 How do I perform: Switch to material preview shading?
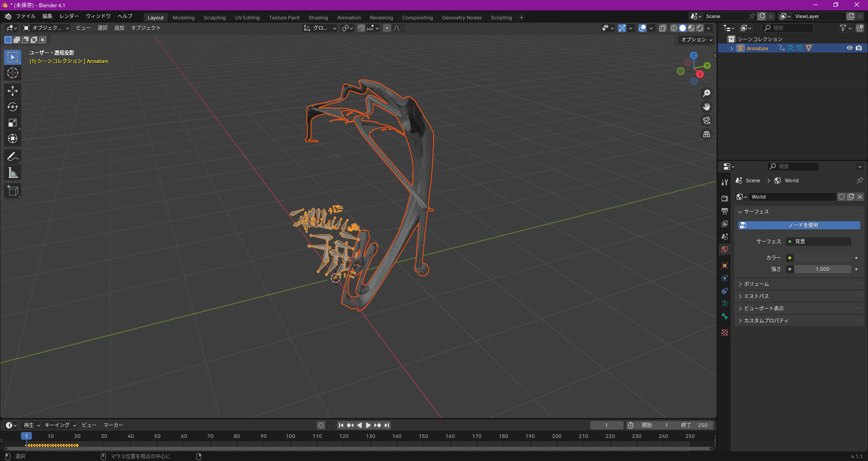pyautogui.click(x=691, y=28)
